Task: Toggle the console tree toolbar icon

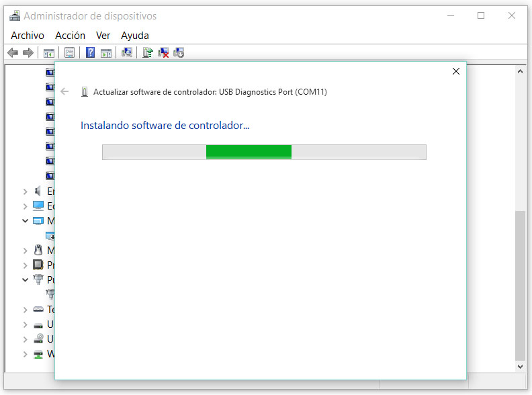Action: [48, 52]
